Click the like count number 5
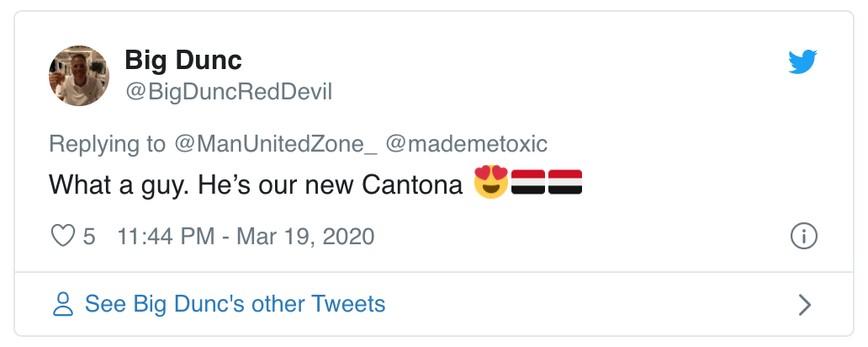This screenshot has width=868, height=347. [89, 237]
